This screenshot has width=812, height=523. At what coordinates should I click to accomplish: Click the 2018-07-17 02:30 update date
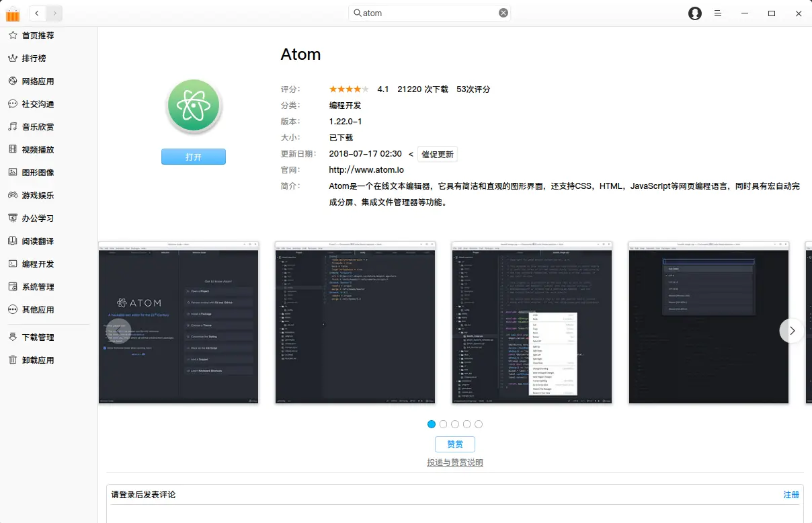(365, 154)
